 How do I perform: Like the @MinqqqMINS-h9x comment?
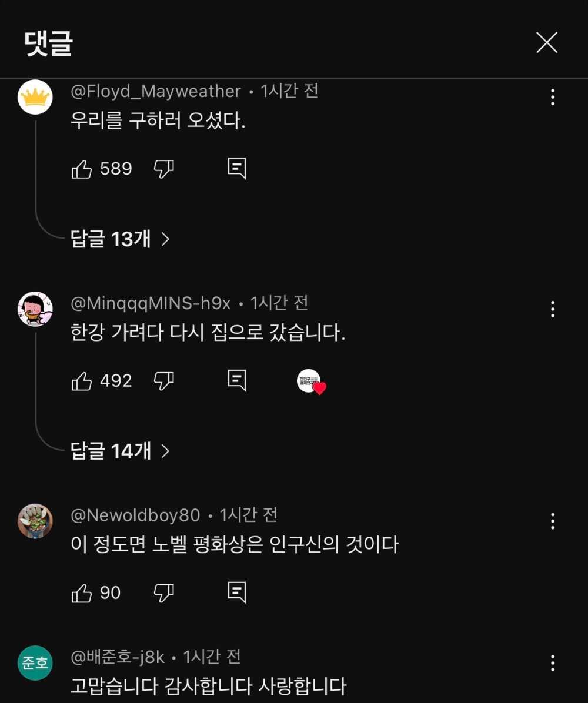pyautogui.click(x=82, y=381)
